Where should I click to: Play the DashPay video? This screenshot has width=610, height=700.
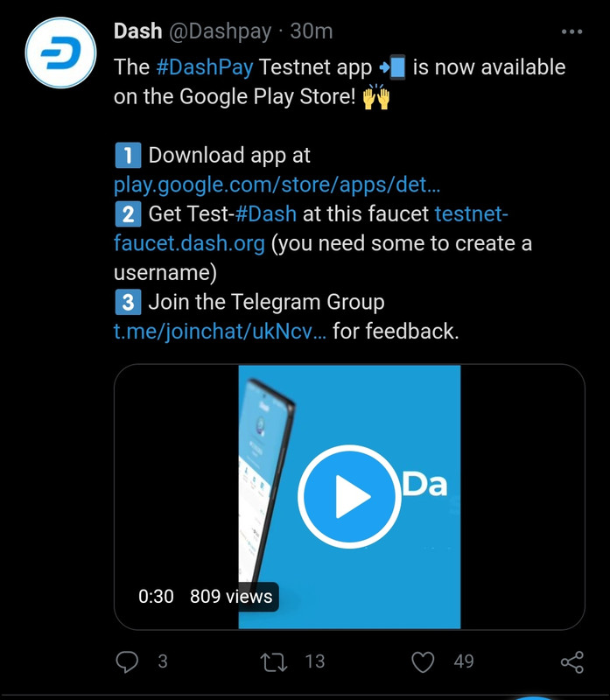click(x=349, y=496)
